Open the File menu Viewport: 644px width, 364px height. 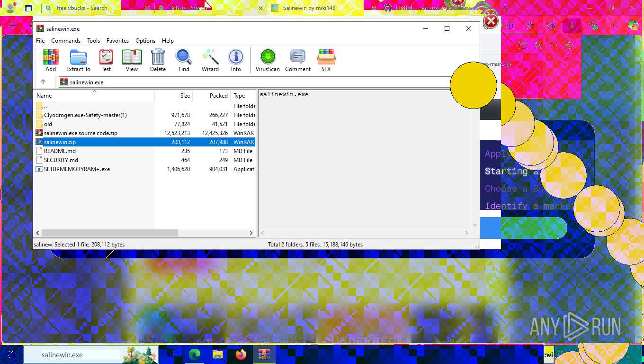pyautogui.click(x=40, y=41)
